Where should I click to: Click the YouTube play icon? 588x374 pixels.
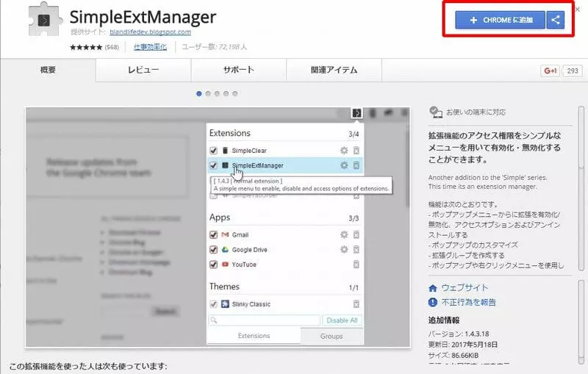coord(225,265)
